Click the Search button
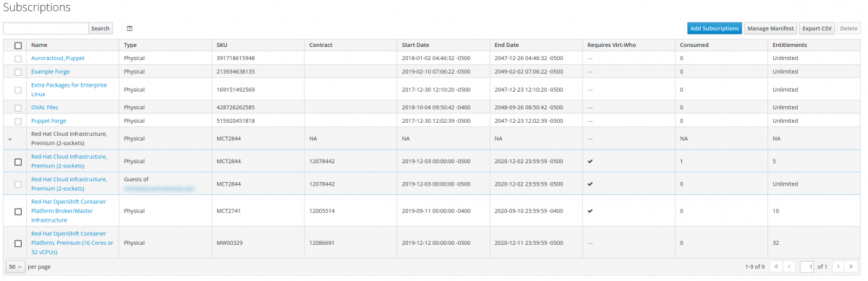Image resolution: width=868 pixels, height=281 pixels. coord(101,28)
